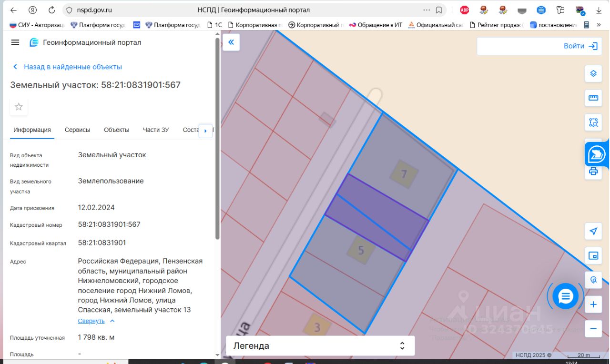The width and height of the screenshot is (610, 364).
Task: Open the СИУ - Авторизация bookmark
Action: coord(37,25)
